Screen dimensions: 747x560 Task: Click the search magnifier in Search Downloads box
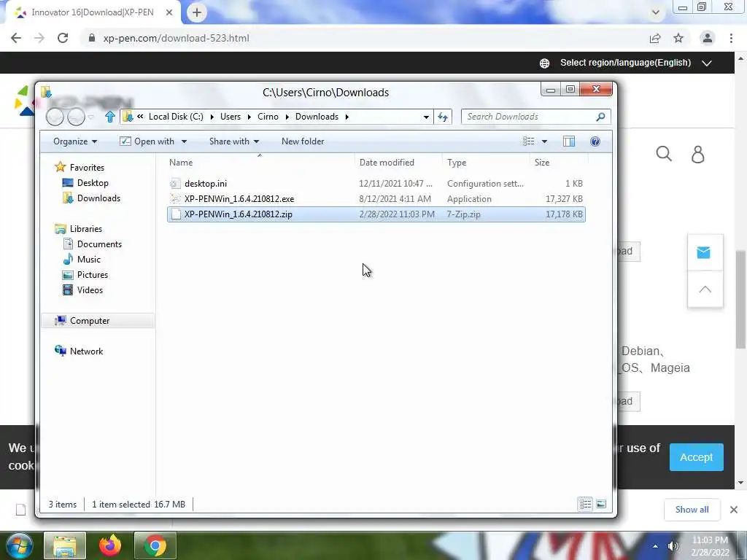(x=600, y=117)
